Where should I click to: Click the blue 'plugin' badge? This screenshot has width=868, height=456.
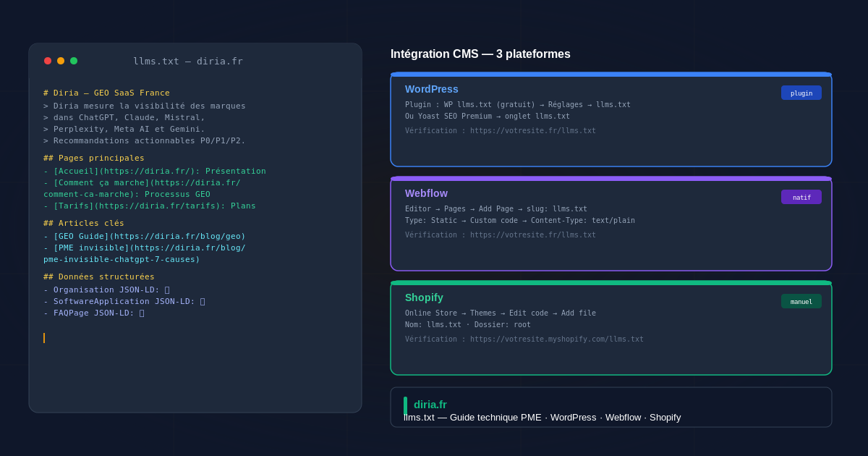[x=801, y=93]
